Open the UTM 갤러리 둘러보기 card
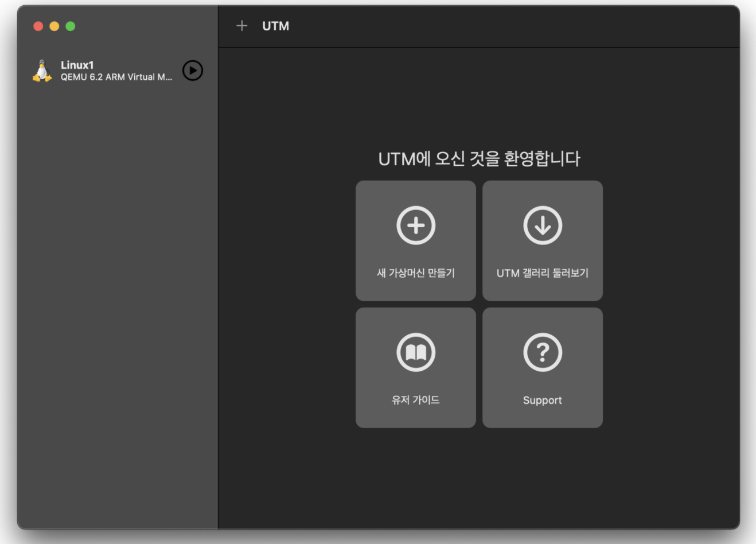This screenshot has width=756, height=544. pos(543,241)
